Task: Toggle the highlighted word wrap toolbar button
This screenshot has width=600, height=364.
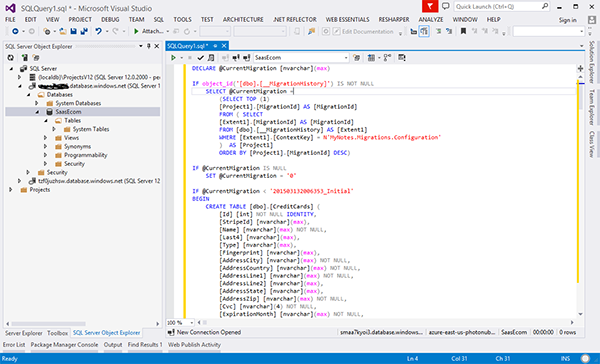Action: (424, 31)
